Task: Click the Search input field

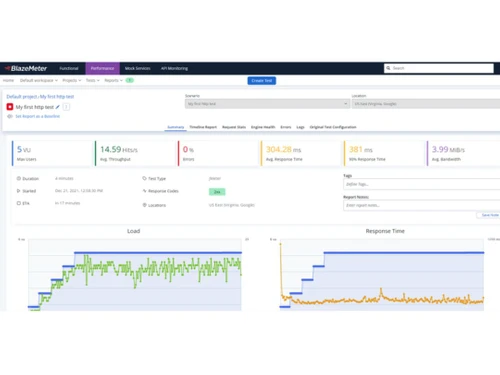Action: [439, 68]
